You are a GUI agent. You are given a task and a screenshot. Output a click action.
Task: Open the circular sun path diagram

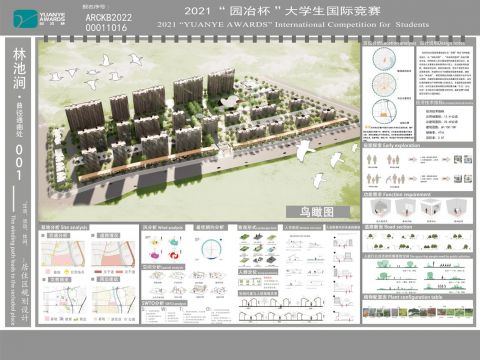coord(212,250)
